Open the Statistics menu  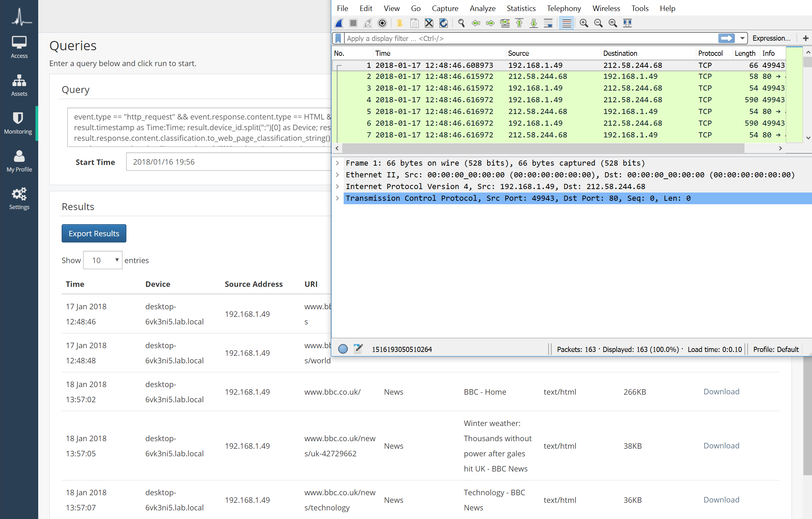coord(521,8)
